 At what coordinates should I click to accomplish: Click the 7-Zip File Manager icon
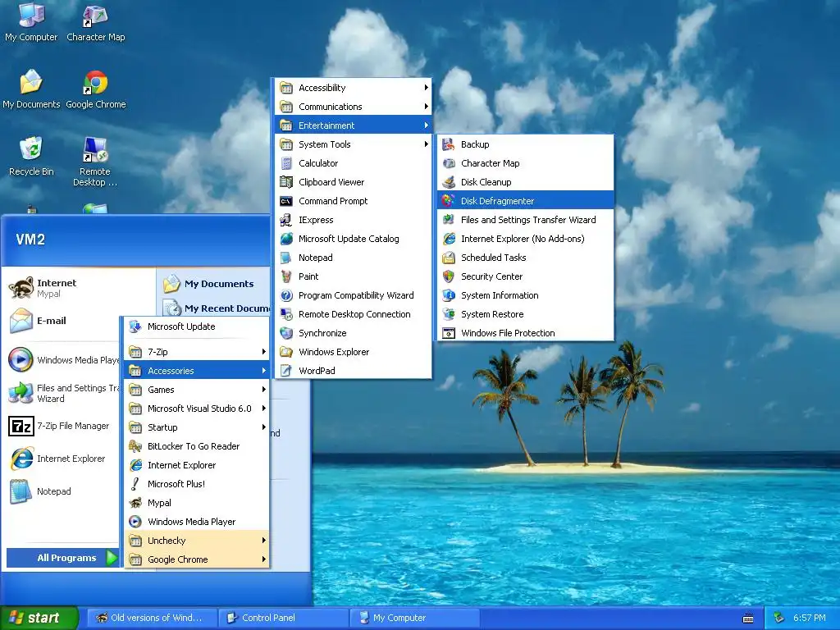pos(21,427)
